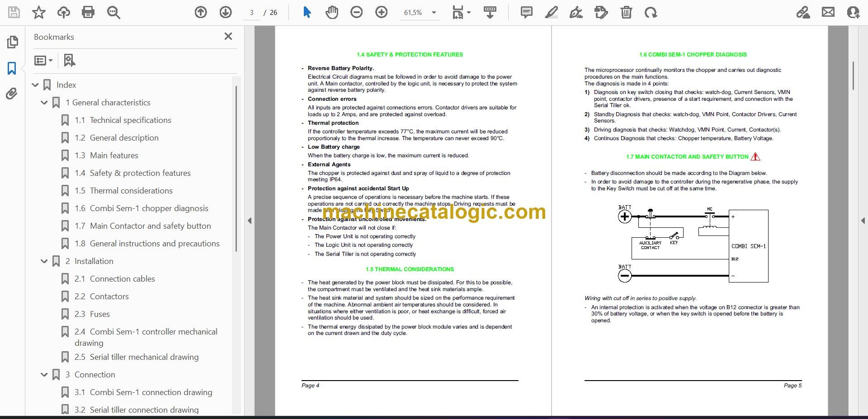868x419 pixels.
Task: Click the stamp tool icon
Action: 601,12
